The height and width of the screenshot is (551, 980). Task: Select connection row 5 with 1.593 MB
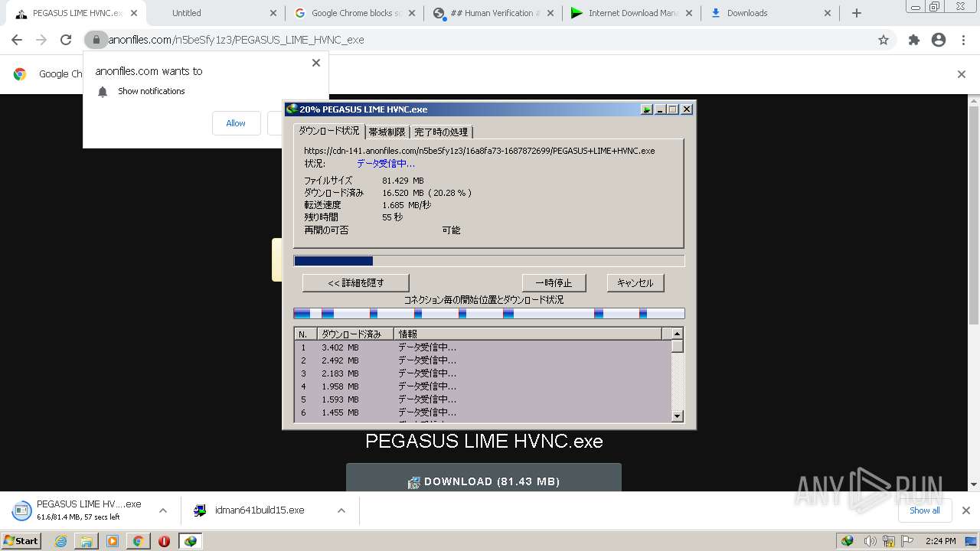[x=483, y=399]
